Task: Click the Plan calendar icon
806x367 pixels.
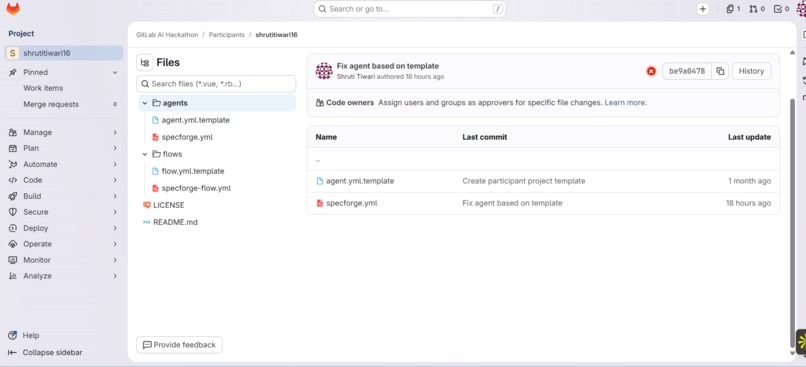Action: [13, 148]
